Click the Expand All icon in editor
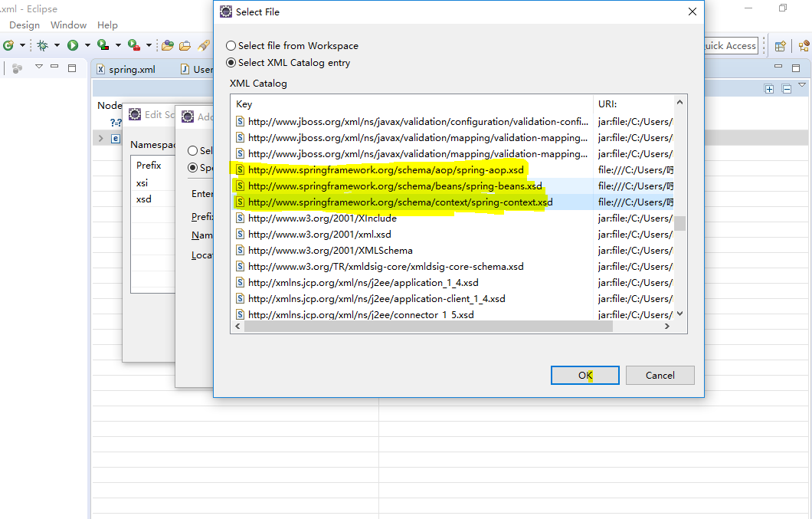Viewport: 812px width, 519px height. click(769, 89)
